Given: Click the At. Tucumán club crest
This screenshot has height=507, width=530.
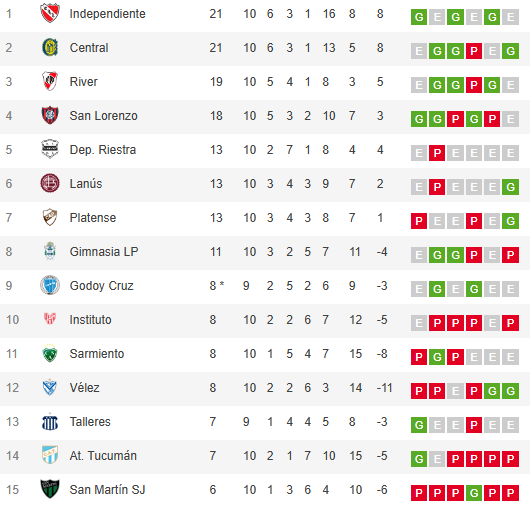Looking at the screenshot, I should 50,455.
